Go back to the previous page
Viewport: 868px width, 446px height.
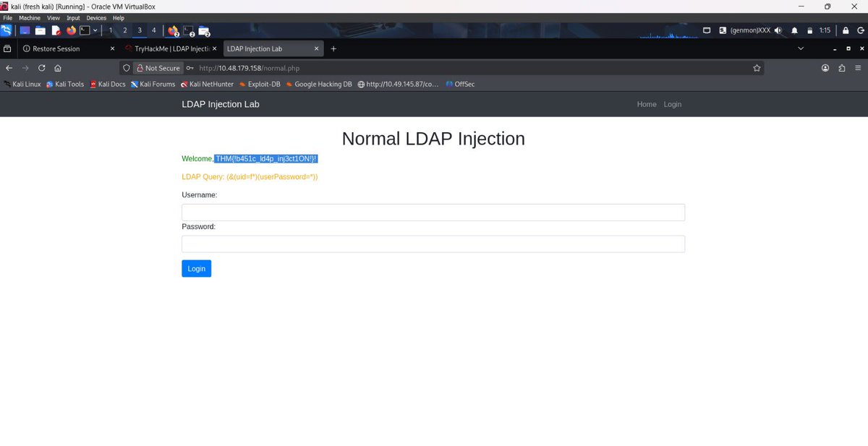[x=9, y=68]
